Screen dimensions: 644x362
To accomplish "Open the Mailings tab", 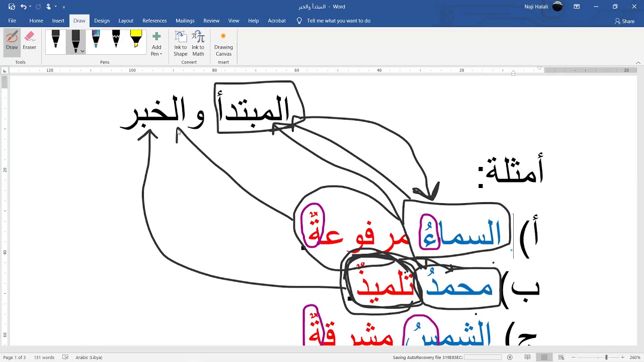I will coord(185,21).
